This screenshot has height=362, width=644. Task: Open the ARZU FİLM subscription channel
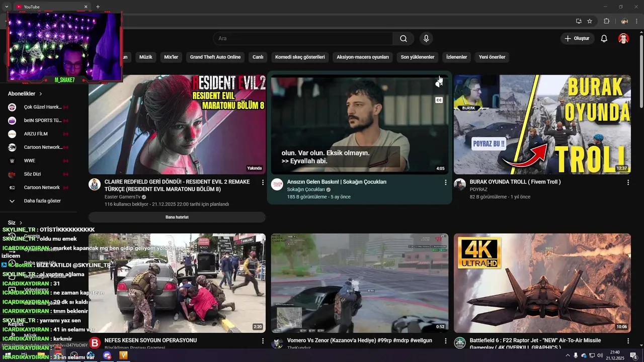pos(38,134)
